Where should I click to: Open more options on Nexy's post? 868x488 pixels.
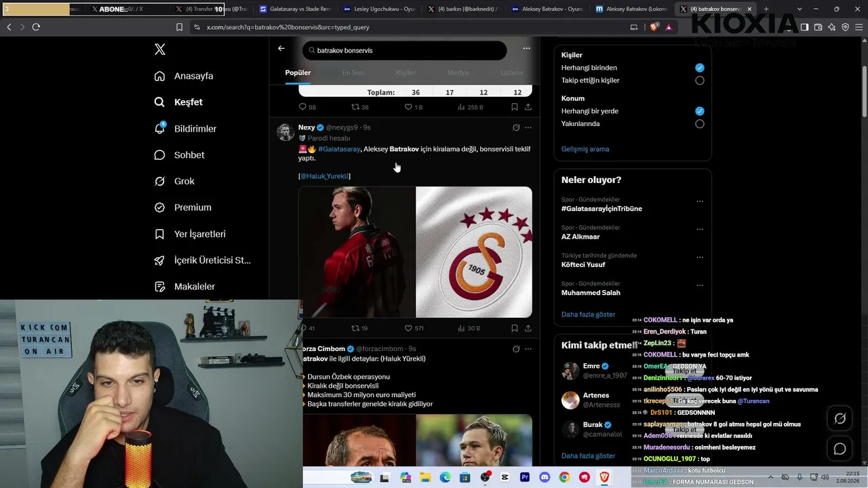click(x=528, y=127)
